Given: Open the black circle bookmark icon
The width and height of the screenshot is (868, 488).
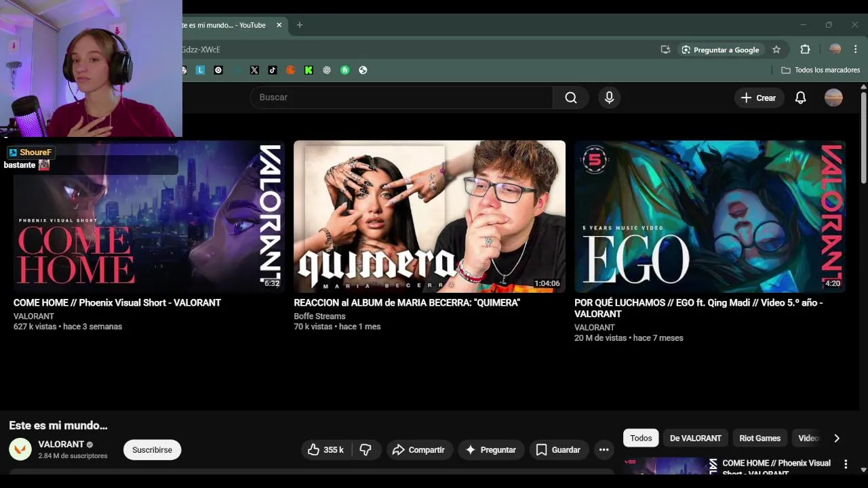Looking at the screenshot, I should (x=218, y=70).
